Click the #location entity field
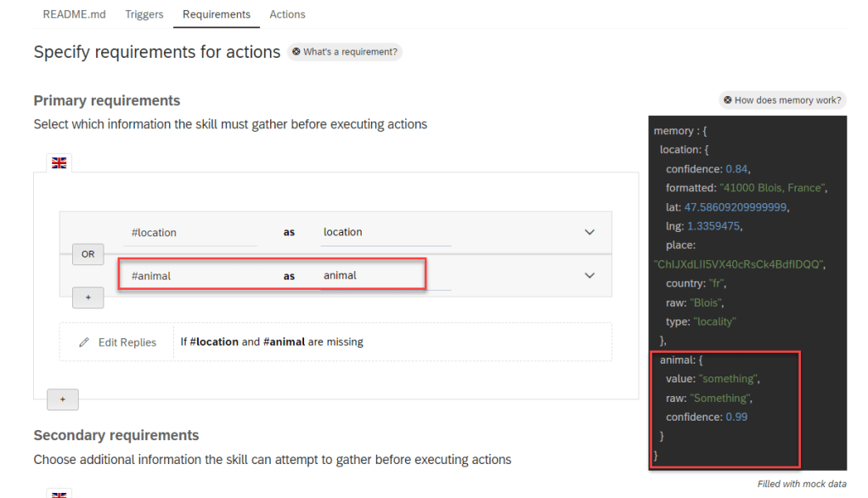 [x=193, y=232]
